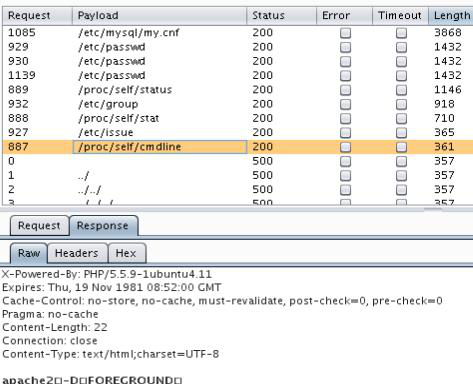
Task: Toggle Error checkbox for request 1085
Action: coord(345,33)
